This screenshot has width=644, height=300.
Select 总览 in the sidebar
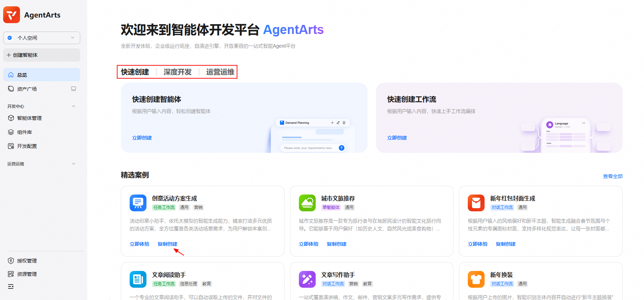[x=42, y=75]
